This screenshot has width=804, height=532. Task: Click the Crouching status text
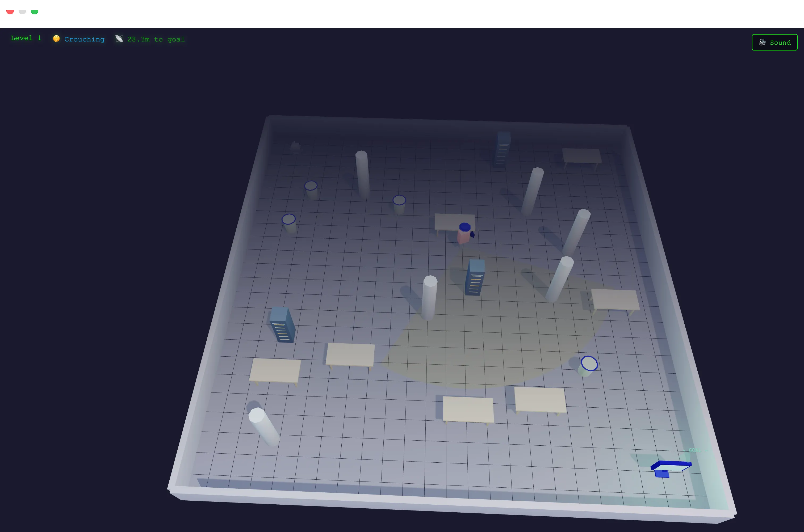point(84,39)
